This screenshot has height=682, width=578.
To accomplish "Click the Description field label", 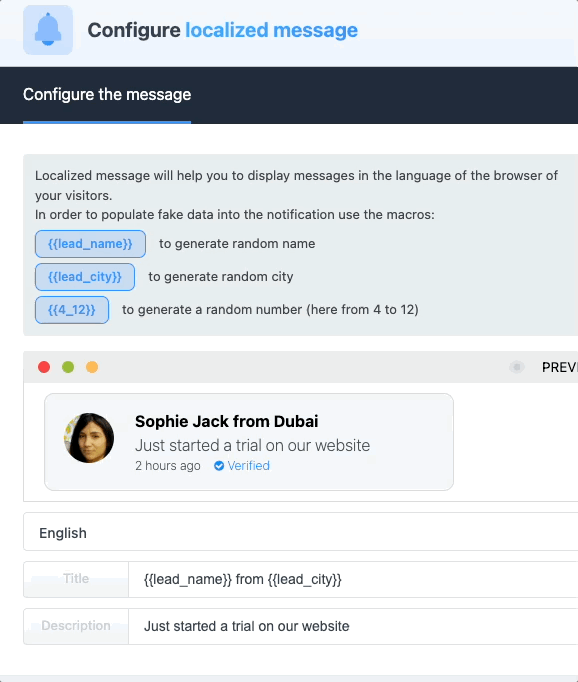I will [76, 626].
